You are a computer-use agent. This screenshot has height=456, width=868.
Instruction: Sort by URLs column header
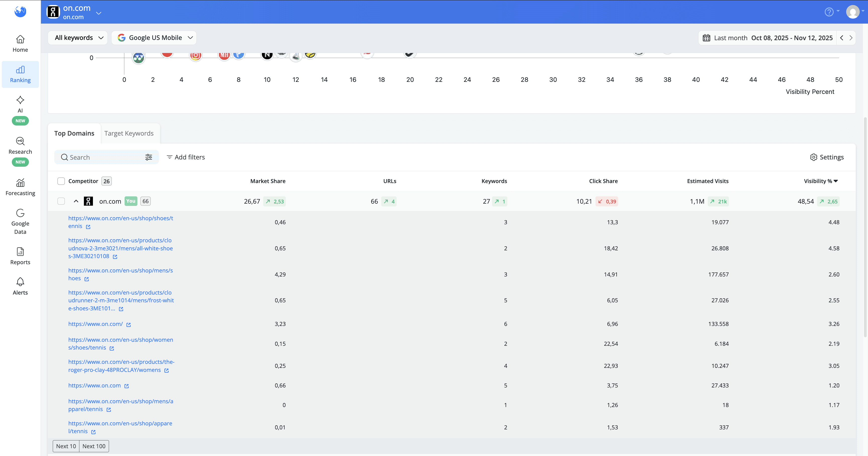pos(390,181)
